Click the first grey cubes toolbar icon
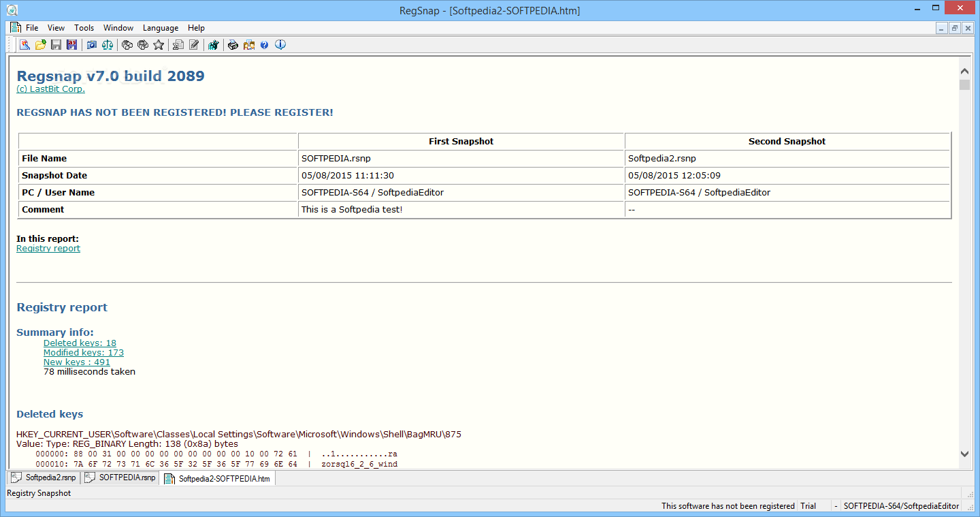 tap(127, 45)
